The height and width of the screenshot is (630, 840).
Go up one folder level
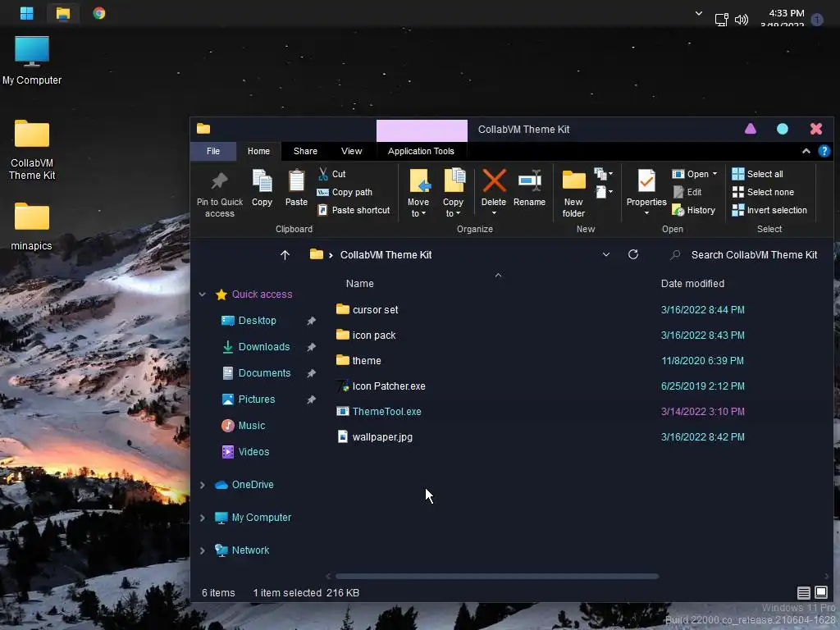[x=285, y=255]
